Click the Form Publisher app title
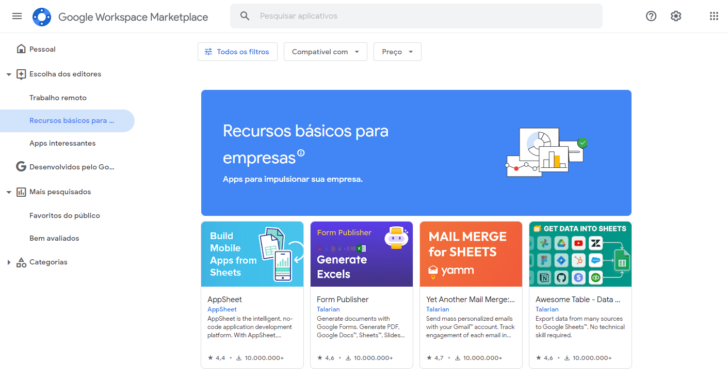728x376 pixels. [x=343, y=299]
